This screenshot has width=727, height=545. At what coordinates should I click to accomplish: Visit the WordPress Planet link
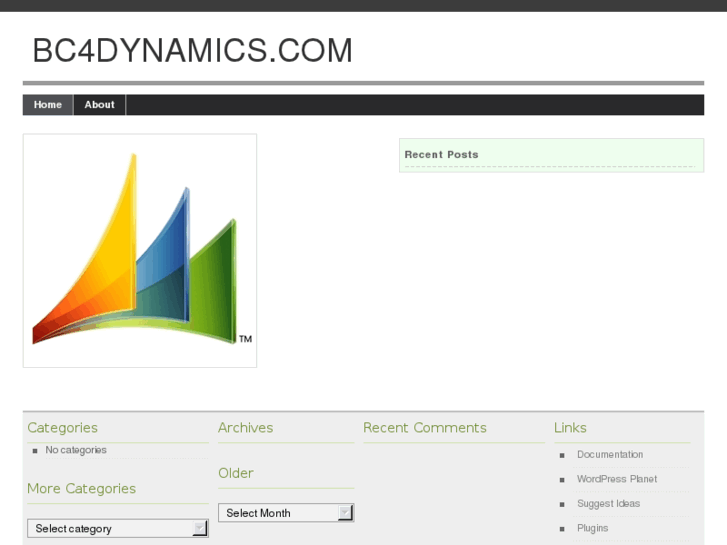coord(617,479)
